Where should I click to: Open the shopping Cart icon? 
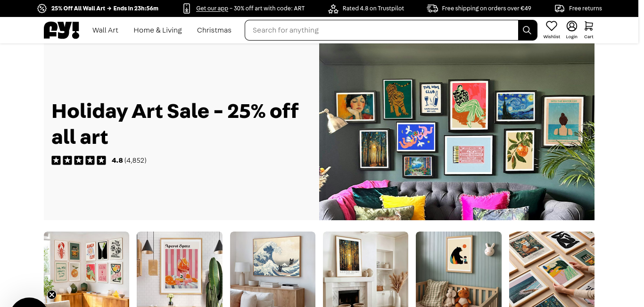click(x=589, y=26)
